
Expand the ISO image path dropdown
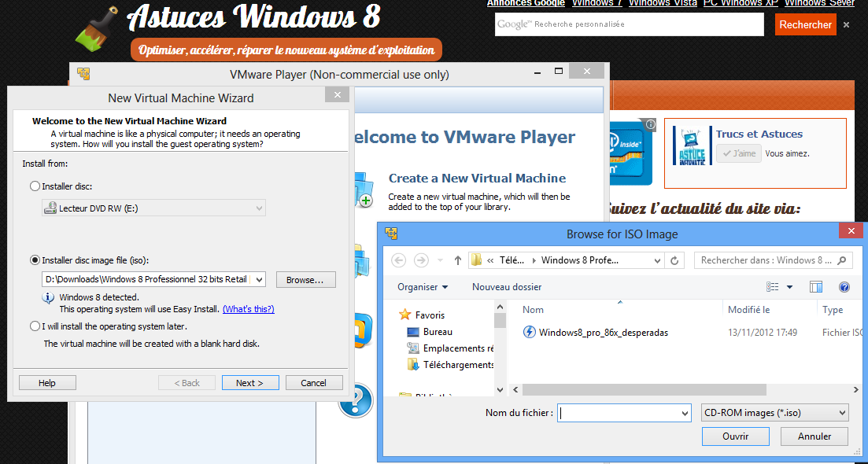[x=260, y=279]
